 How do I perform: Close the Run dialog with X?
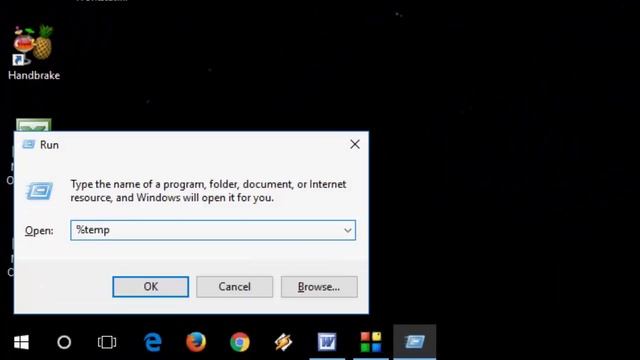[355, 144]
